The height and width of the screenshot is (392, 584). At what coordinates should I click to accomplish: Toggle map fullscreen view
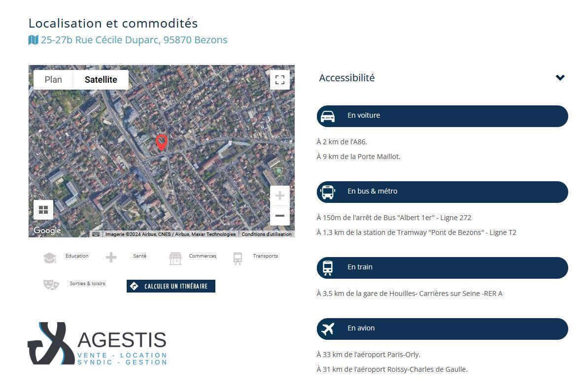pos(280,80)
